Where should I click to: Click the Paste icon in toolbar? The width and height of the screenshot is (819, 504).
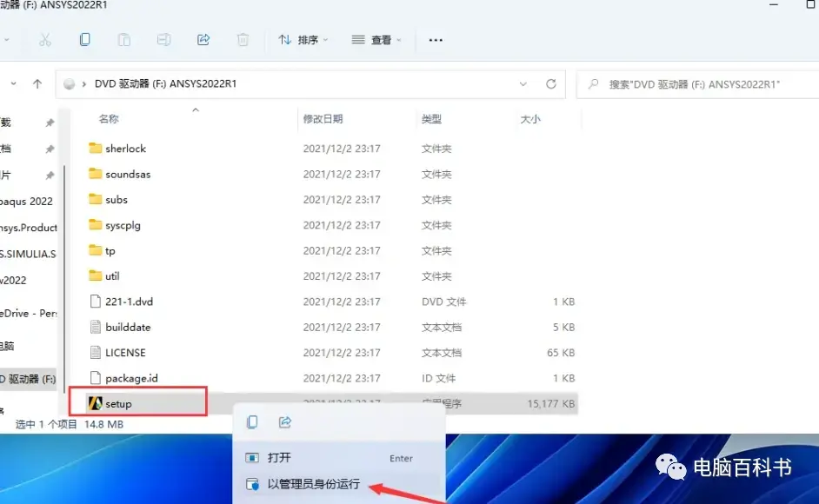[123, 40]
